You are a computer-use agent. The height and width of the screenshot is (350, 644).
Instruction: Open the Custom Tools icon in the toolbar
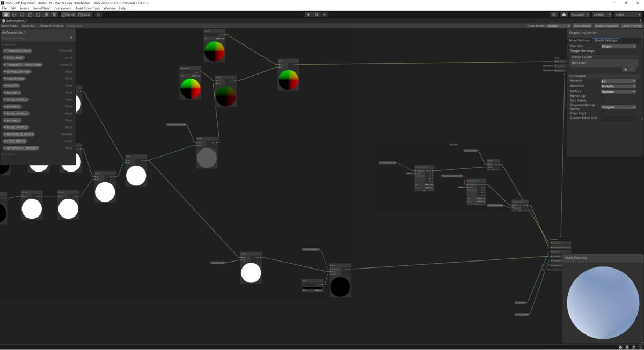coord(54,14)
